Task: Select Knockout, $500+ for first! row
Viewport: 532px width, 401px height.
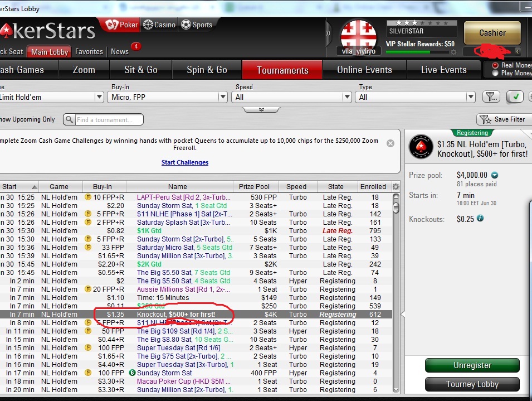Action: tap(196, 315)
